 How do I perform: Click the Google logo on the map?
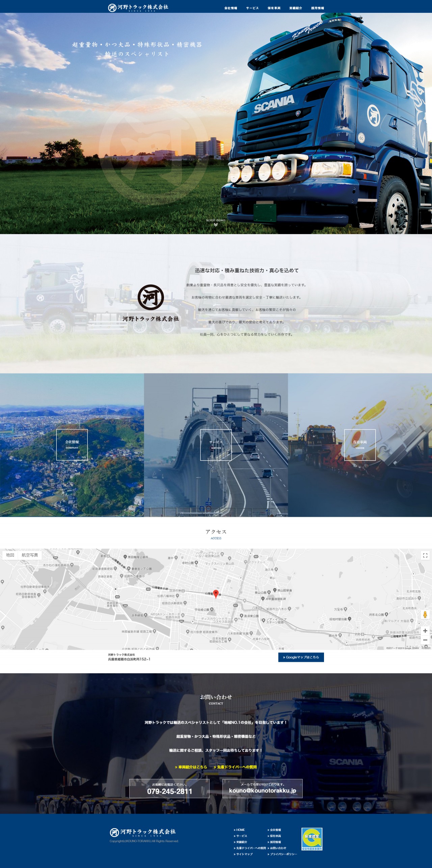8,647
